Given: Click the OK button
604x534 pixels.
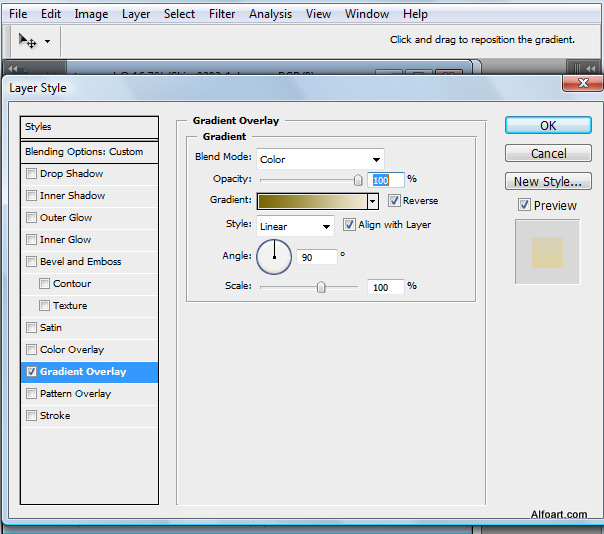Looking at the screenshot, I should coord(548,126).
